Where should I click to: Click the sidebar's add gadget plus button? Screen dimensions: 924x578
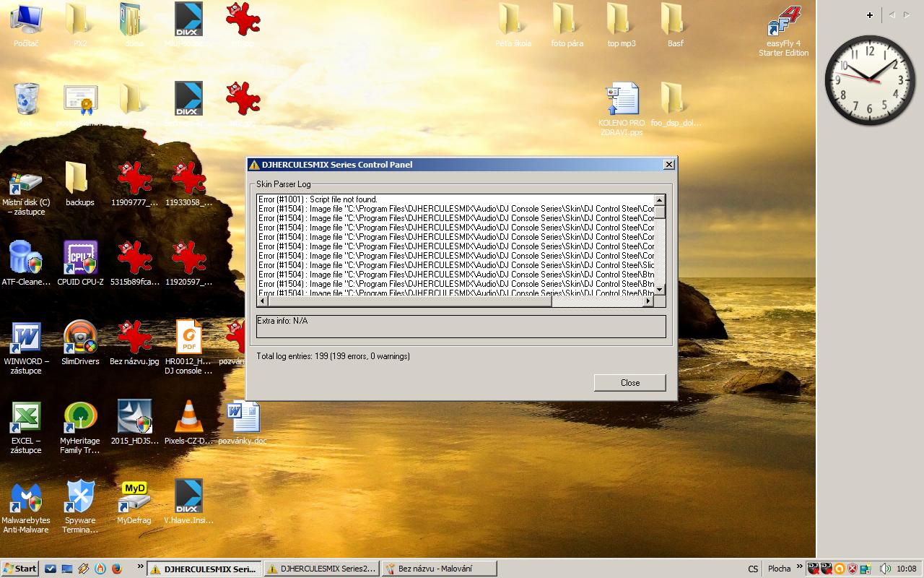pos(870,14)
